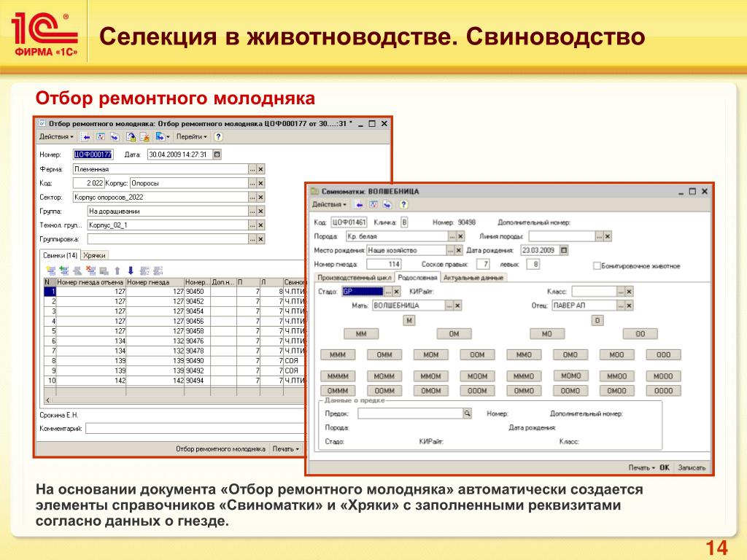Open selection for Порода field Кр. белая
This screenshot has height=560, width=747.
pos(452,236)
